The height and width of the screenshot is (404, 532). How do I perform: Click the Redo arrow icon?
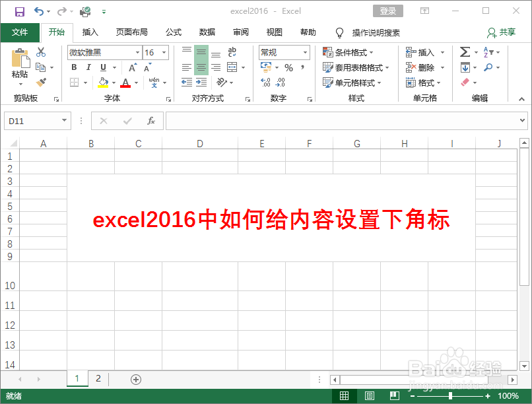62,11
